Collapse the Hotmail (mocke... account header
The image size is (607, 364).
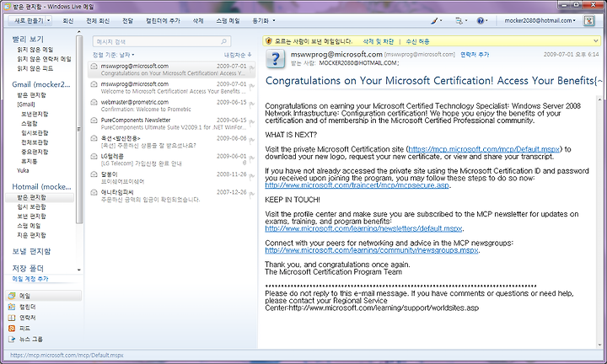(41, 187)
